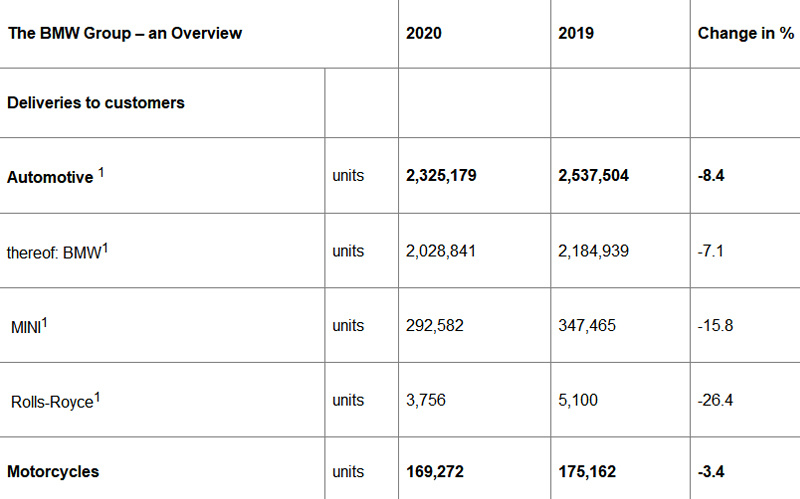Click 'units' in the MINI row
The width and height of the screenshot is (800, 499).
tap(348, 326)
